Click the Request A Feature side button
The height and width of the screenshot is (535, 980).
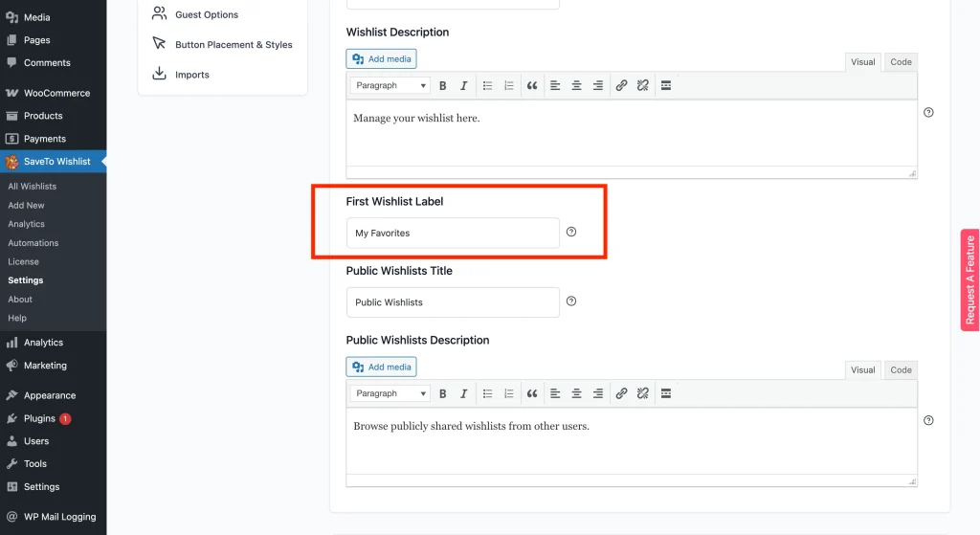coord(970,280)
